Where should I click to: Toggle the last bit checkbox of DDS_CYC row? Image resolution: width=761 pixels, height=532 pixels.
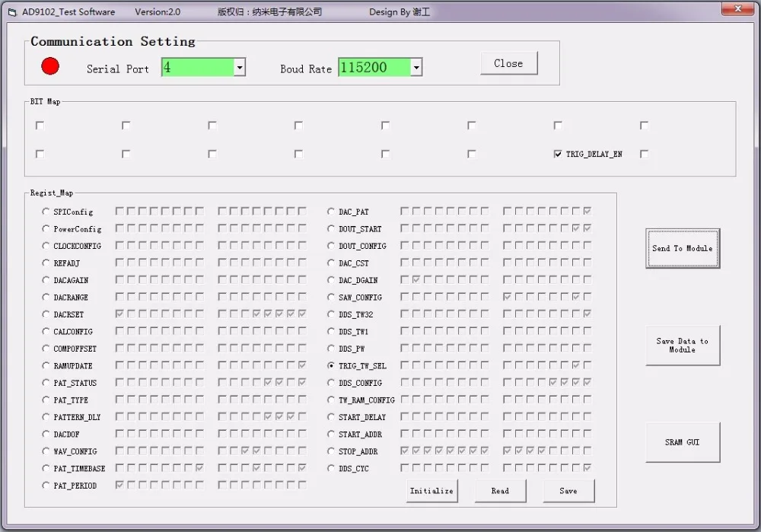point(587,468)
